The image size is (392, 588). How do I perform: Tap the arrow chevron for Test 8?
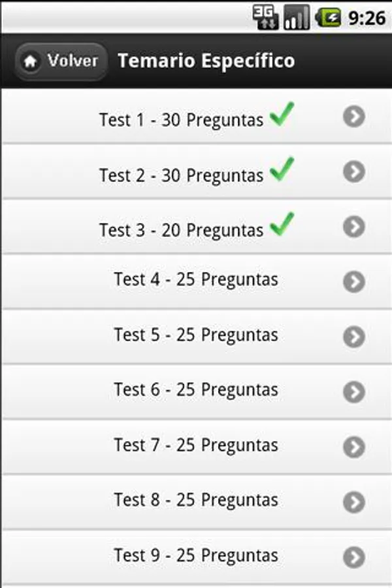coord(353,501)
